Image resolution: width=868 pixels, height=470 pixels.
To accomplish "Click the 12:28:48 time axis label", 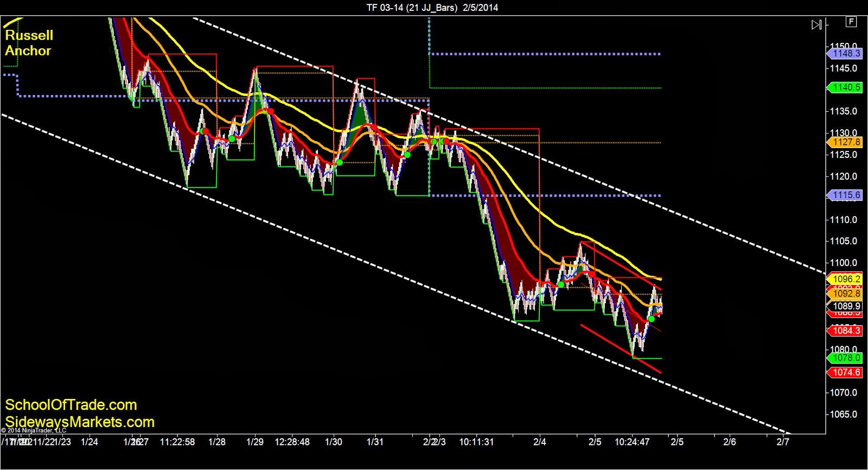I will pyautogui.click(x=292, y=442).
